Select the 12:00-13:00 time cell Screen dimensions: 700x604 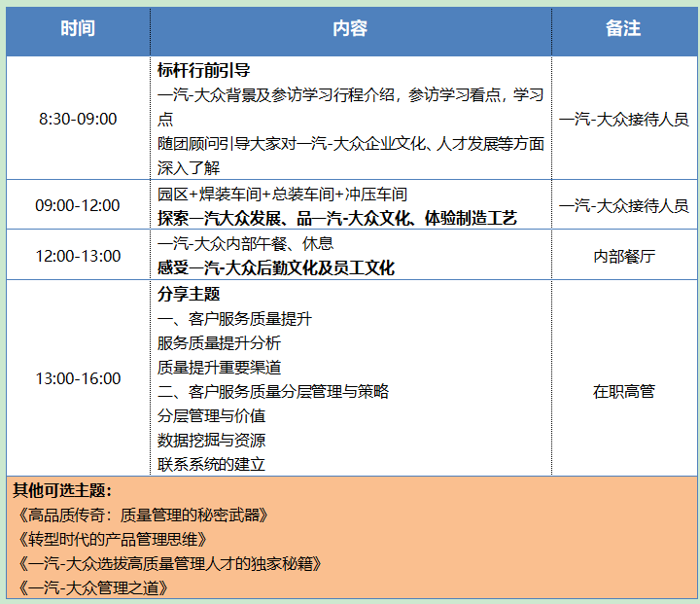78,256
